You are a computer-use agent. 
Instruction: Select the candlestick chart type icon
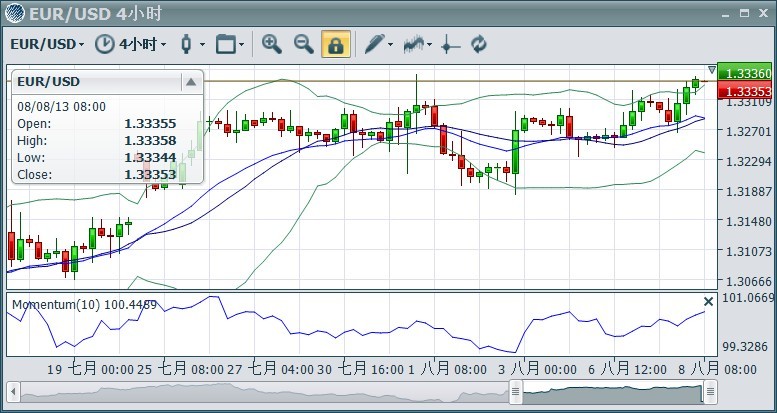[186, 44]
